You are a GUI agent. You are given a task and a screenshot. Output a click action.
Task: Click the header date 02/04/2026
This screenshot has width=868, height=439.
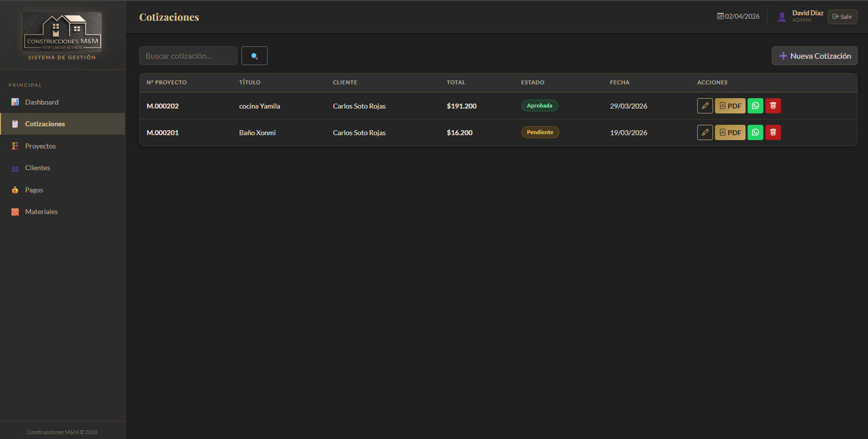[742, 16]
